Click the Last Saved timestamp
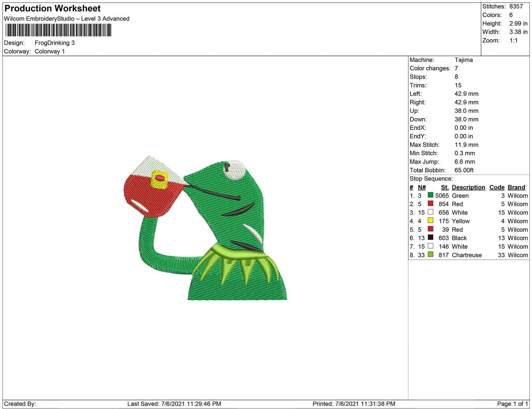Viewport: 532px width, 409px height. (175, 403)
